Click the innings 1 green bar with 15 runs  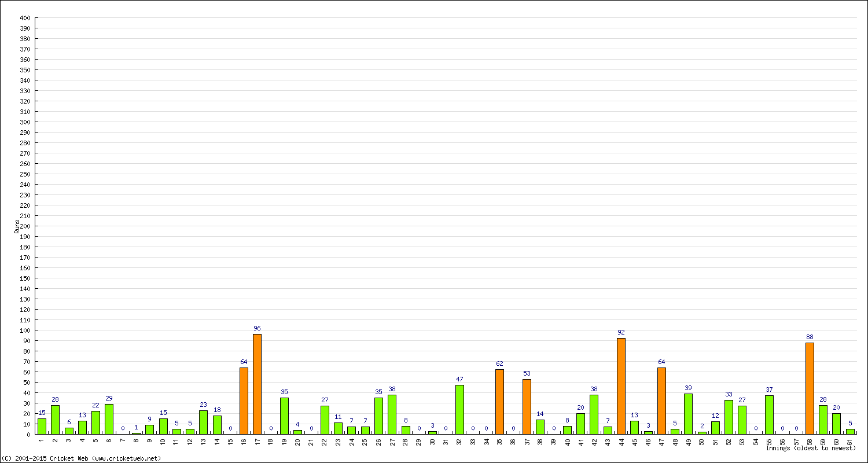(x=42, y=426)
